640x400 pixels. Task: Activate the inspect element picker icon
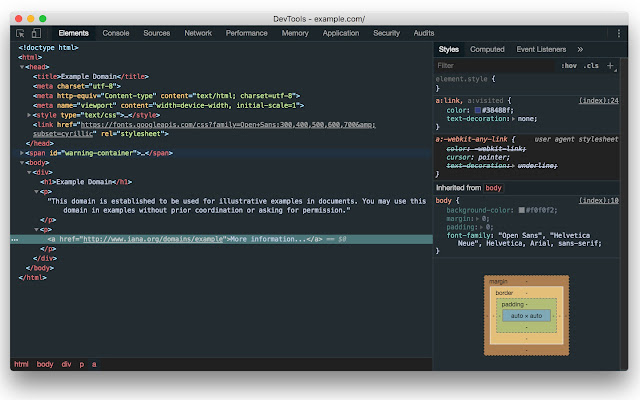(20, 33)
